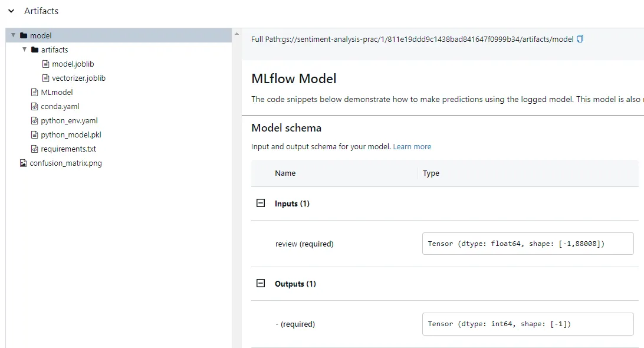Collapse the model folder tree arrow
Image resolution: width=644 pixels, height=348 pixels.
point(14,35)
